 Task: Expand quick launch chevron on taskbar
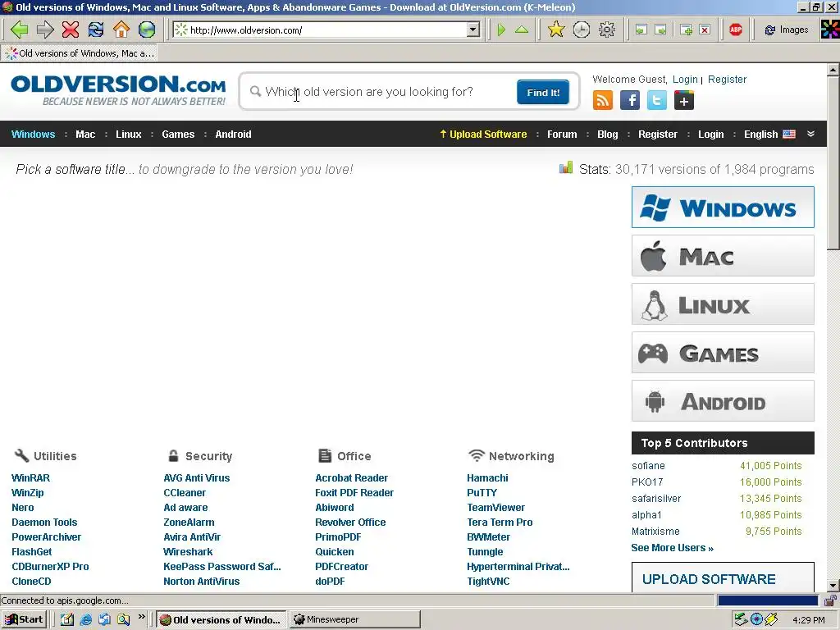[x=141, y=617]
